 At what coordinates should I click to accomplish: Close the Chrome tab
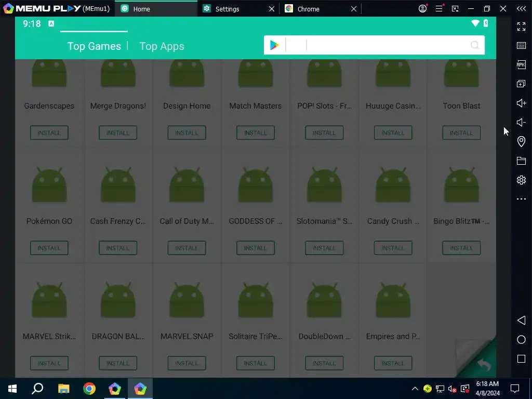(x=354, y=9)
